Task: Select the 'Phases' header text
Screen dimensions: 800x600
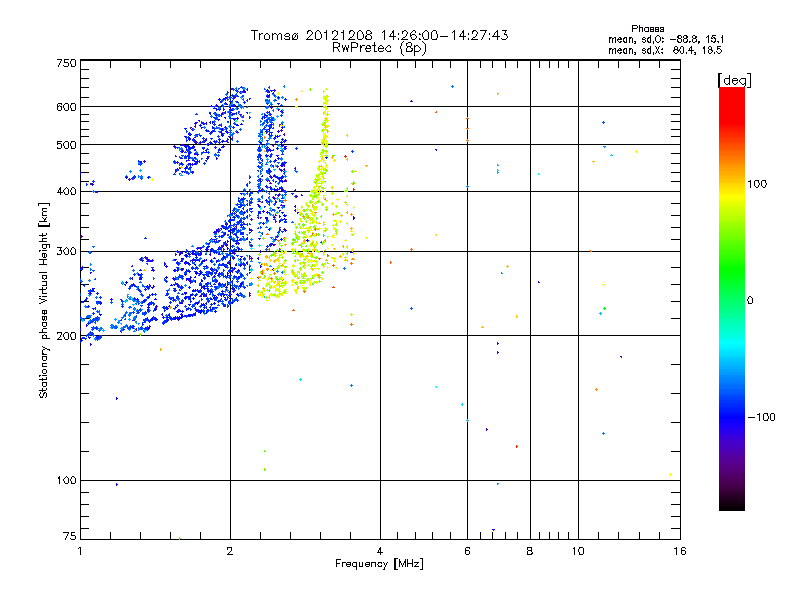Action: click(647, 29)
